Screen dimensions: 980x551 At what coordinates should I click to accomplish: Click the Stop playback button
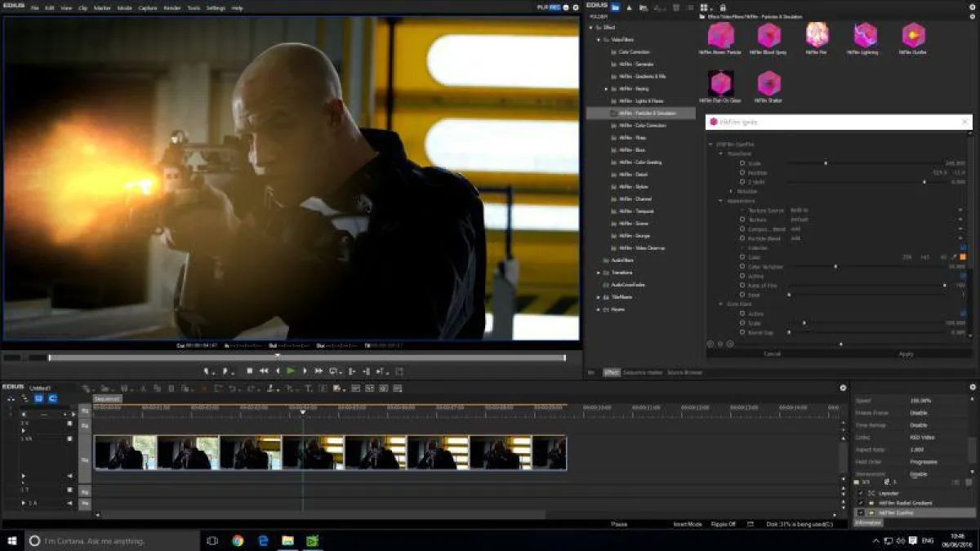click(249, 371)
